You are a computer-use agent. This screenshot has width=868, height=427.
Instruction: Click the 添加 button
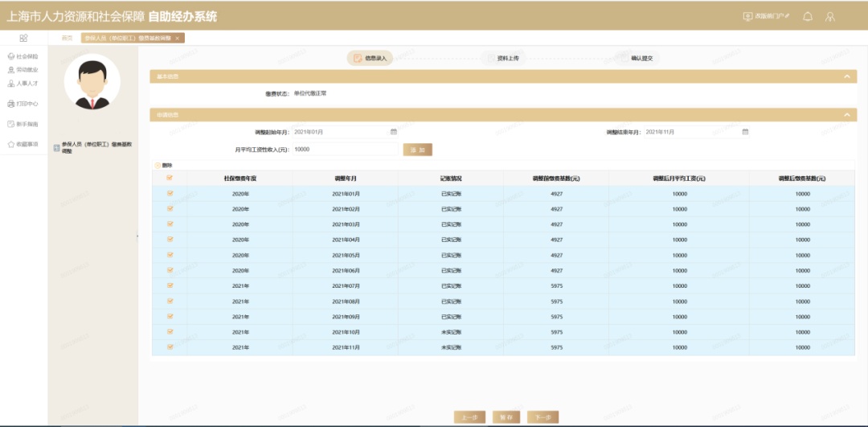(x=417, y=150)
